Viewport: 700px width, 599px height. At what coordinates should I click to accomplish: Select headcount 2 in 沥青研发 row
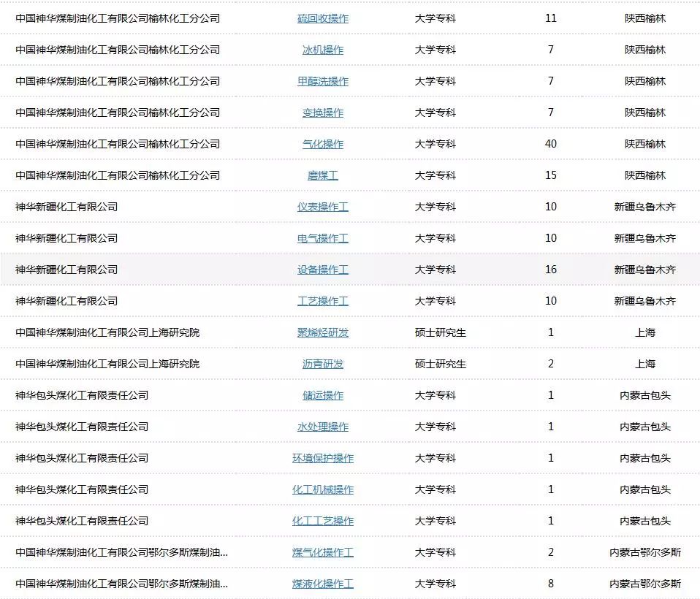coord(551,364)
